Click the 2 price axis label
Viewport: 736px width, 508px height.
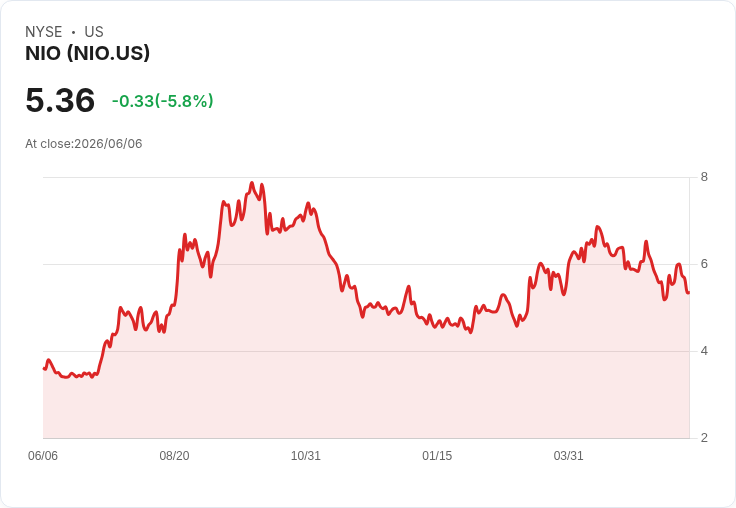click(x=704, y=438)
